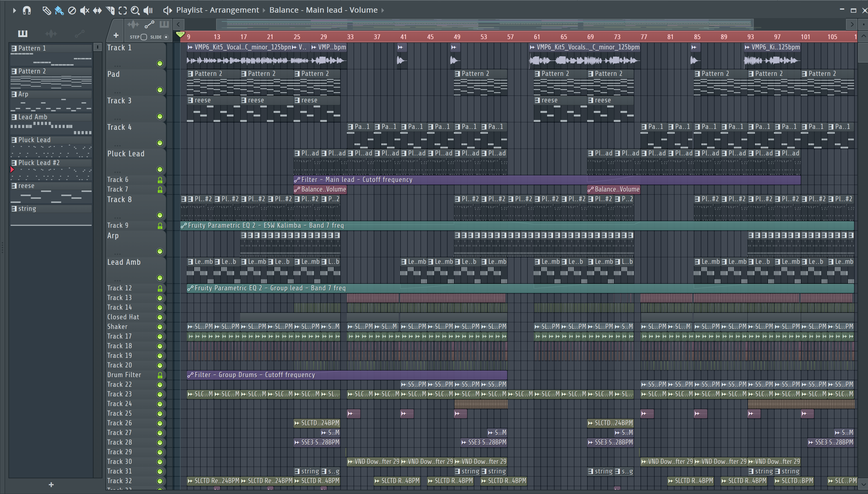Show audio clips in the picker panel

pos(51,33)
